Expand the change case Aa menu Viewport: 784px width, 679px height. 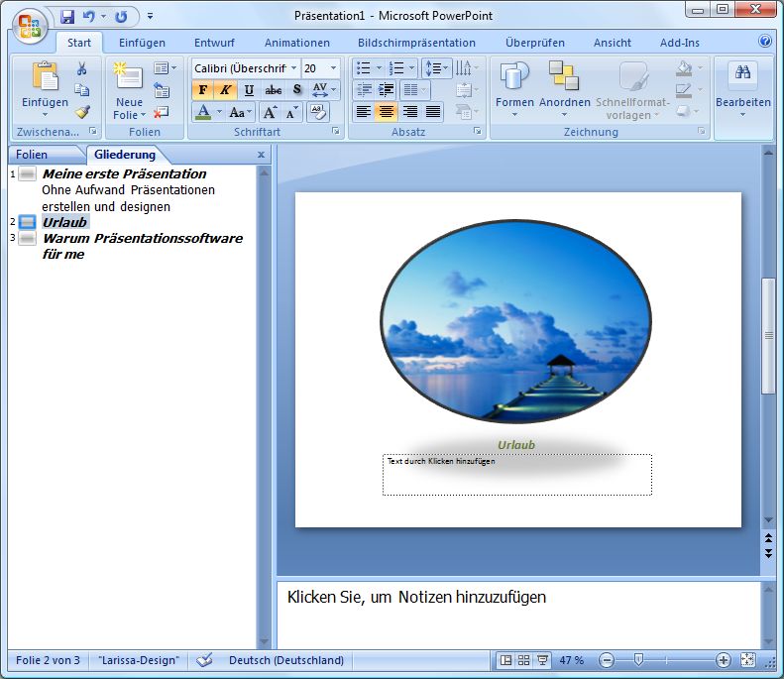(241, 112)
